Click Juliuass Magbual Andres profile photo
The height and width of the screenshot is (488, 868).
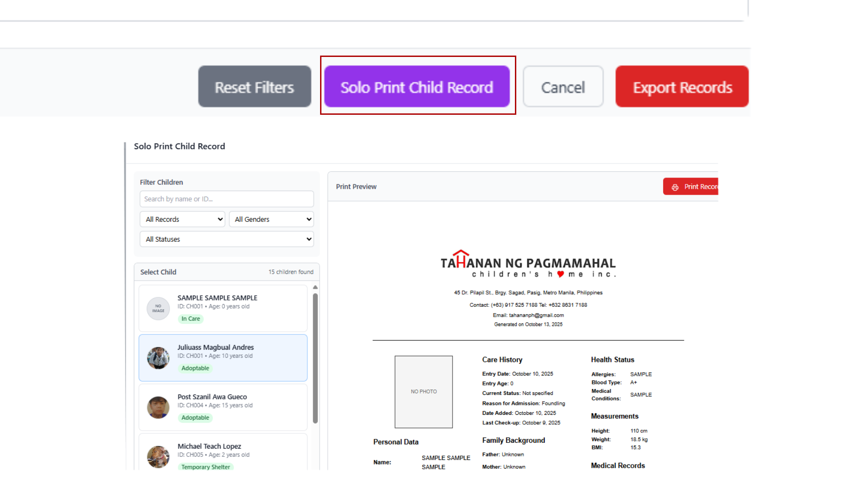[x=158, y=358]
